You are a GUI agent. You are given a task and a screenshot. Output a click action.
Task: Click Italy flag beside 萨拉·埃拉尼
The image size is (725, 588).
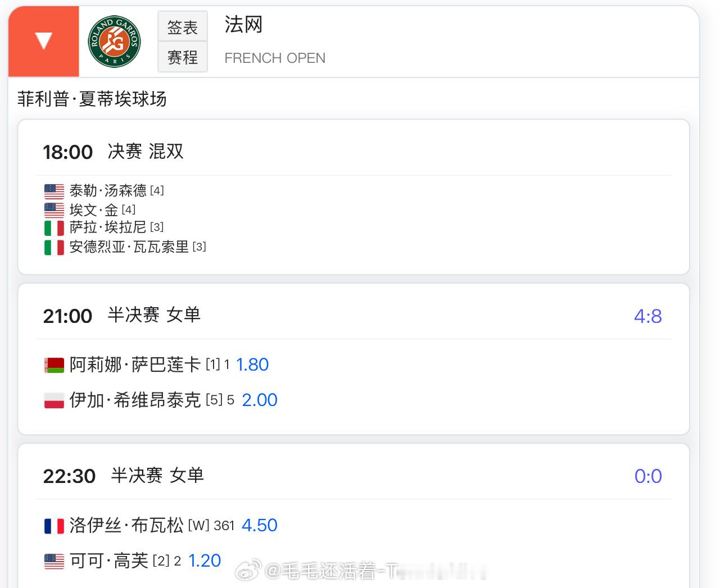click(55, 228)
